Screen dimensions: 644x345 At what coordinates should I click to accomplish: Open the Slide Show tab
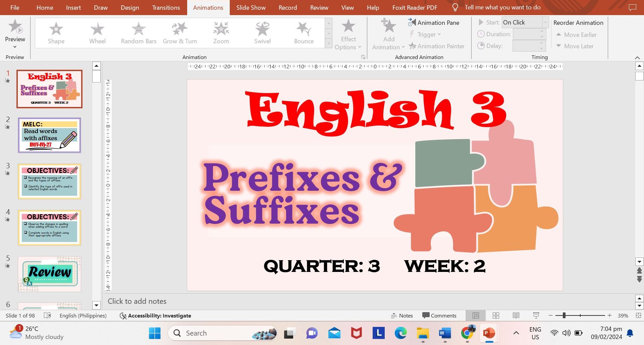click(x=251, y=7)
